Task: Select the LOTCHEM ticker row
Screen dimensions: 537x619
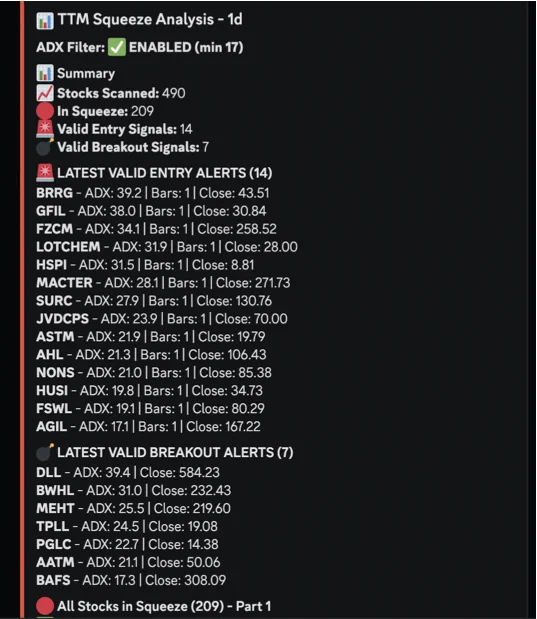Action: [x=167, y=247]
